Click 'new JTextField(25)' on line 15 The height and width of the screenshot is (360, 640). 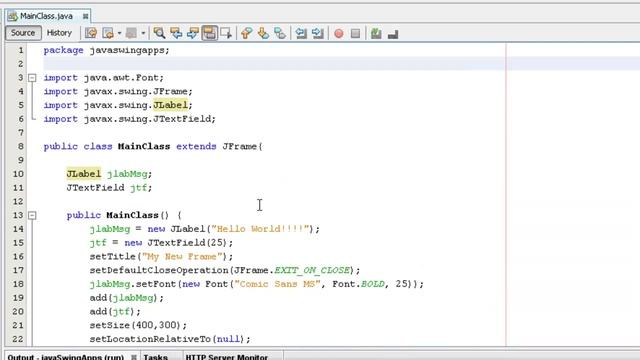click(x=176, y=243)
